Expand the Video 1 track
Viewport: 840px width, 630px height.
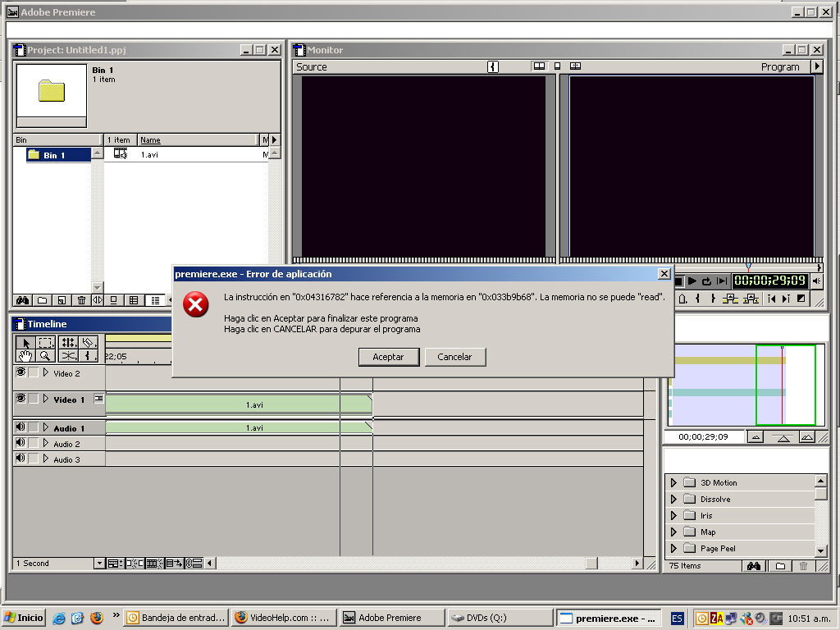click(46, 399)
